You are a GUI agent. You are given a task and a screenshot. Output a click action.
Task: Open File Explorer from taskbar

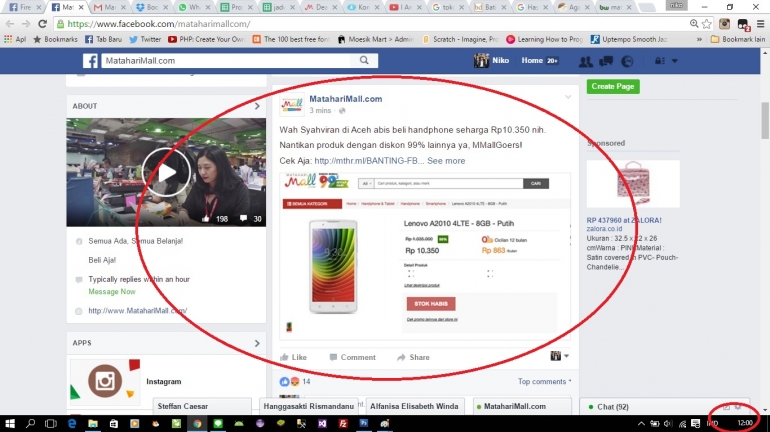[x=93, y=423]
